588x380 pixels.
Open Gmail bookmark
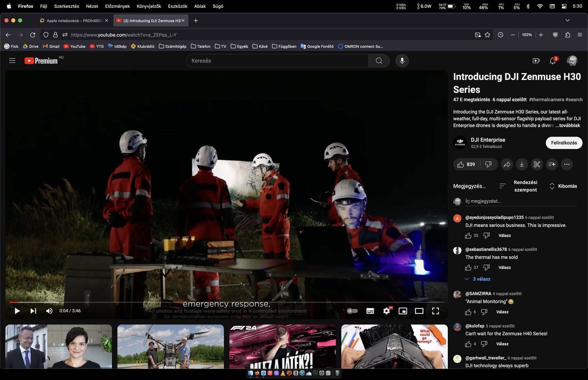point(51,46)
